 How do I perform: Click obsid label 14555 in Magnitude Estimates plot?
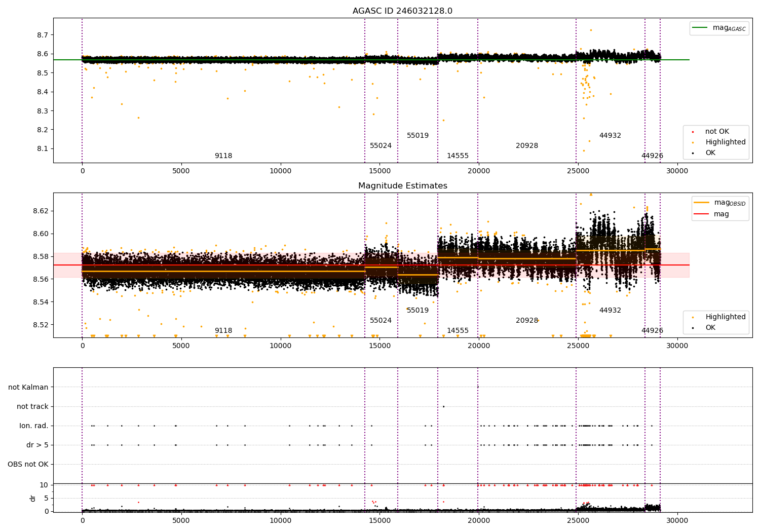point(458,331)
